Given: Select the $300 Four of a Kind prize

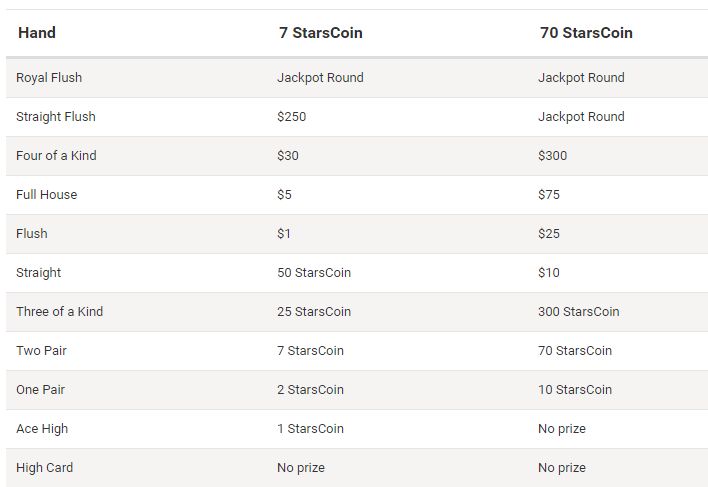Looking at the screenshot, I should point(552,156).
